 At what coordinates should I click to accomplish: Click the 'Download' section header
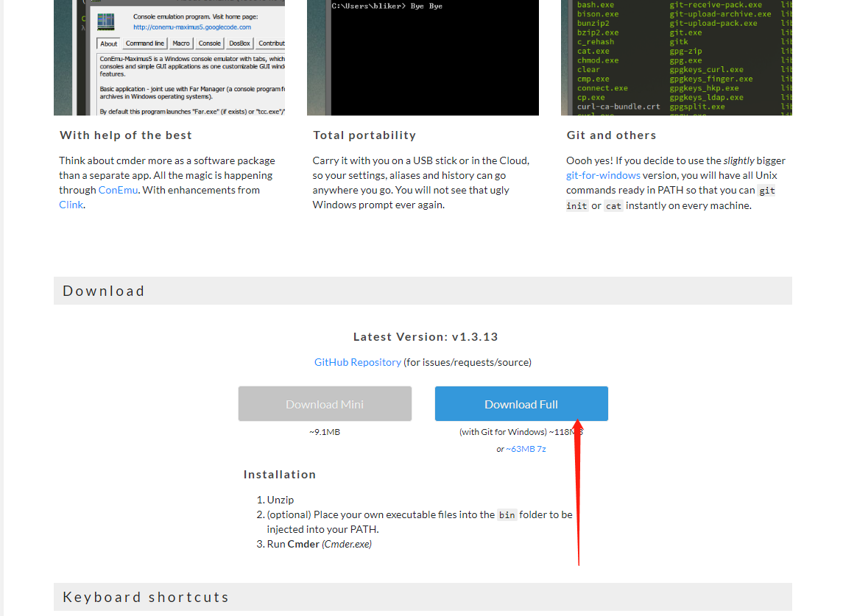pyautogui.click(x=423, y=291)
